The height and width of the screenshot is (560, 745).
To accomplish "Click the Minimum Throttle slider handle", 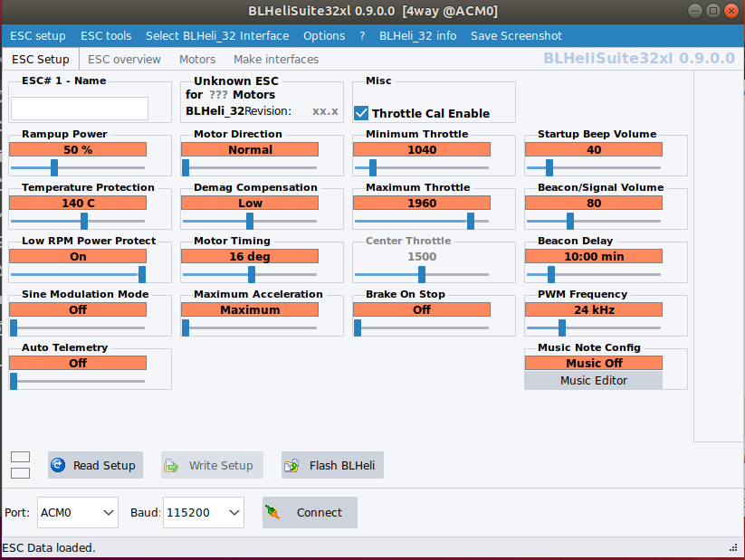I will click(373, 167).
